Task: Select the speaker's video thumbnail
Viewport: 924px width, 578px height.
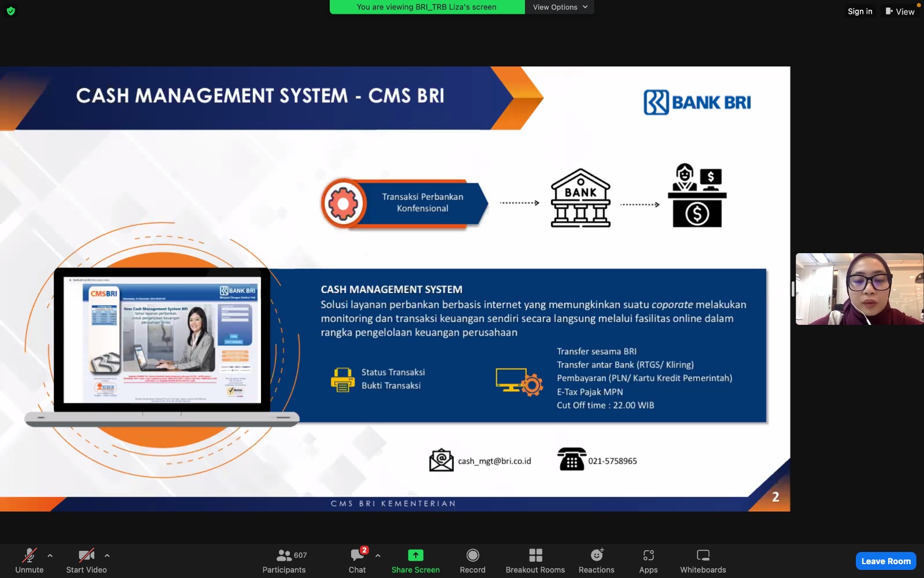Action: pyautogui.click(x=859, y=289)
